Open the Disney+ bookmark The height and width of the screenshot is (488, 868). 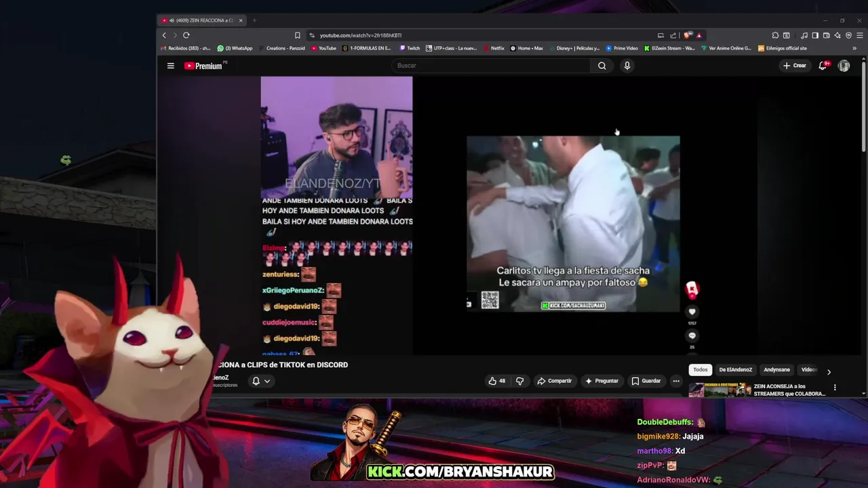(574, 48)
